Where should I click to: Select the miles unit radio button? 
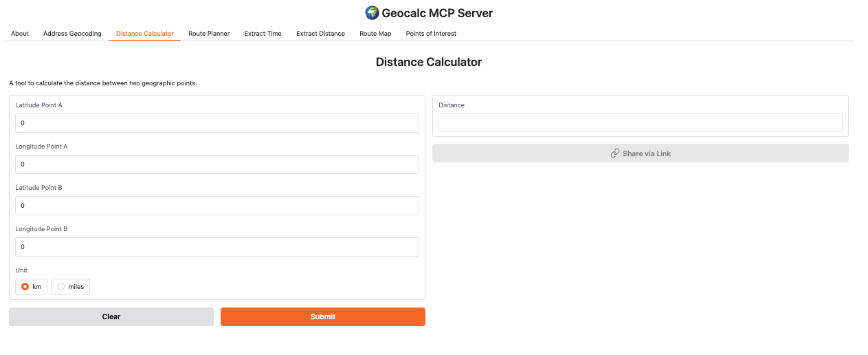pyautogui.click(x=62, y=287)
